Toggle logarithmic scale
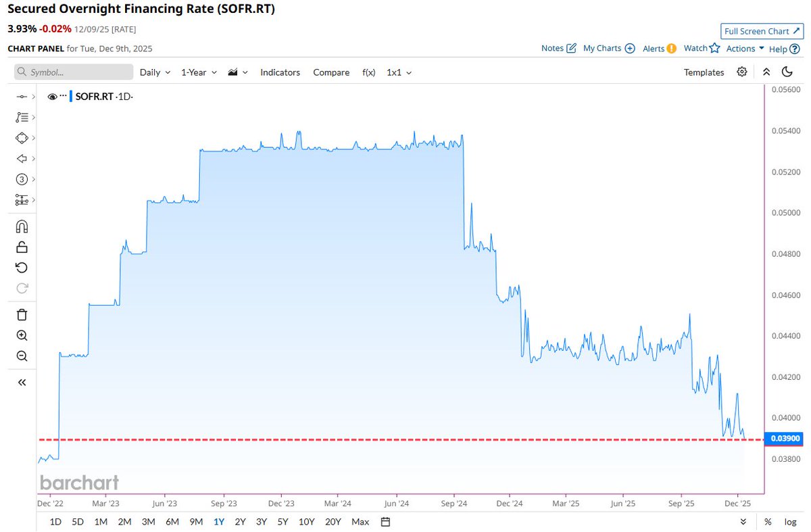Screen dimensions: 811x532 [x=790, y=522]
